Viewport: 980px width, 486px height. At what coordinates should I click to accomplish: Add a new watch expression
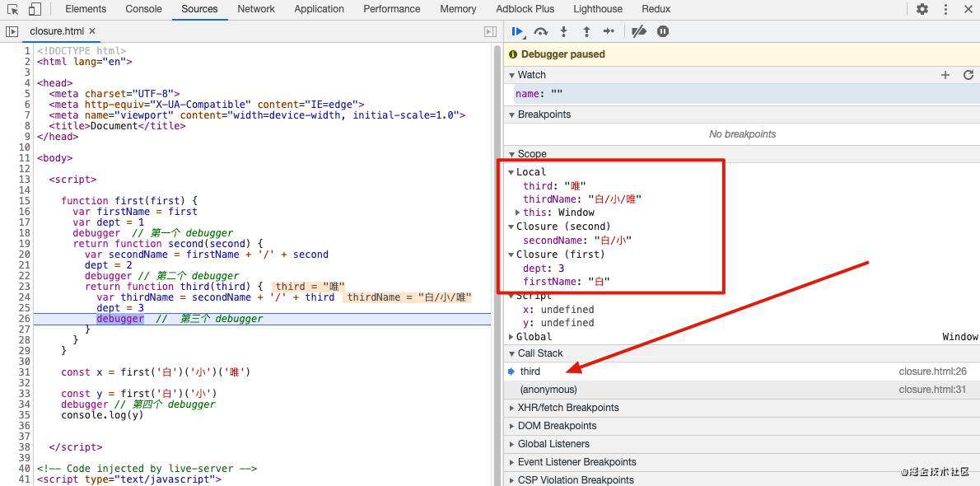(x=945, y=75)
